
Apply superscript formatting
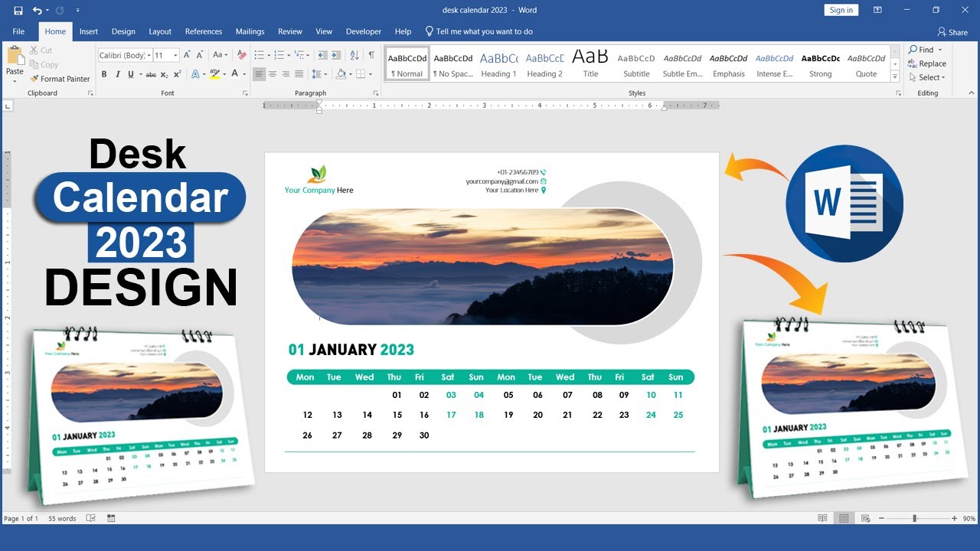click(x=177, y=74)
